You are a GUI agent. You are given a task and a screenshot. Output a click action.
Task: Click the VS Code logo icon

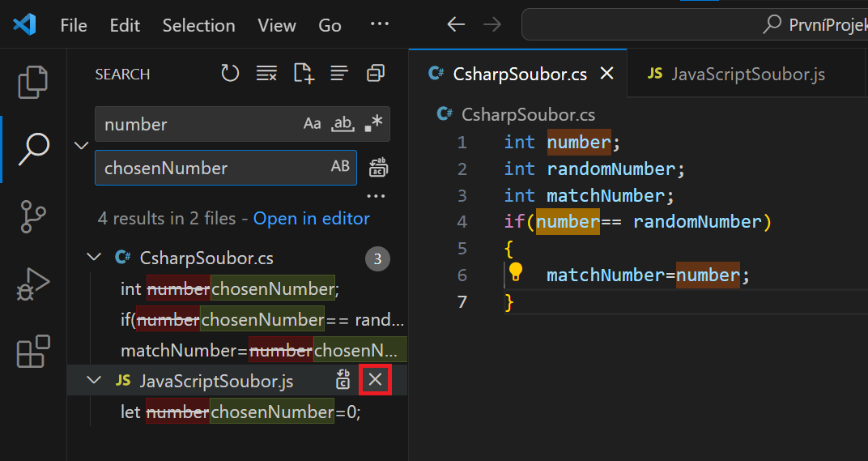click(24, 24)
